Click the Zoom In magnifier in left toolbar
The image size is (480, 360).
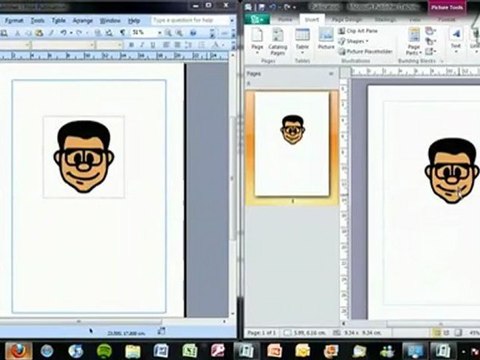[x=179, y=33]
